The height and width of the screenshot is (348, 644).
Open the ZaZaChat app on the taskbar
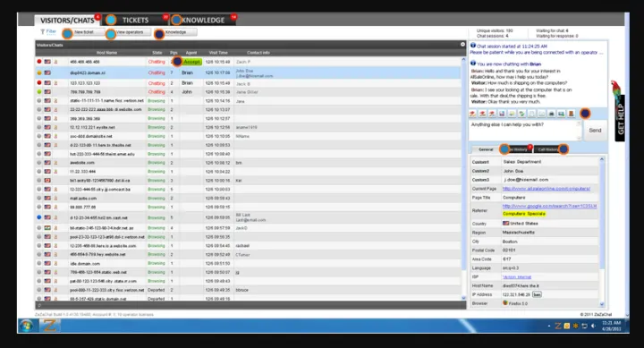(x=50, y=326)
